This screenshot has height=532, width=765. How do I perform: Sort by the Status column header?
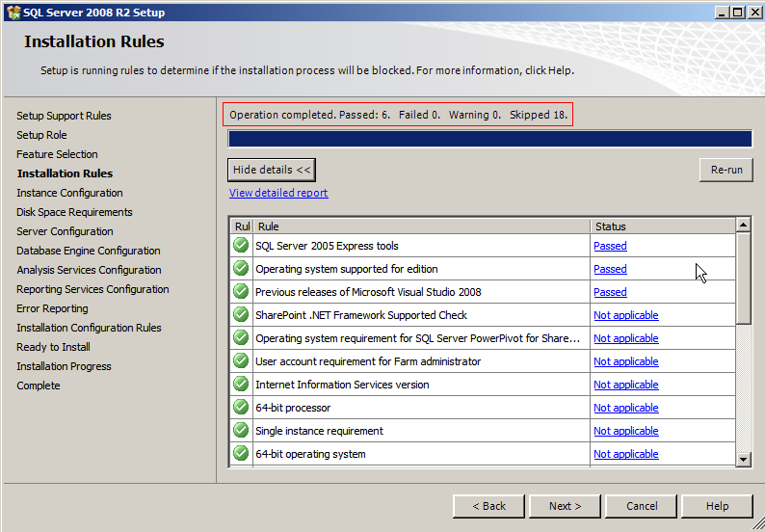tap(663, 226)
